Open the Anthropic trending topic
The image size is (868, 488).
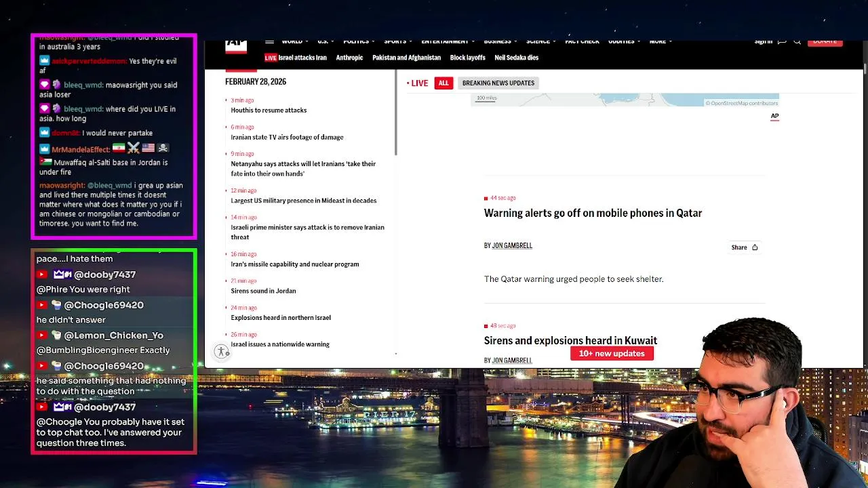pyautogui.click(x=349, y=58)
